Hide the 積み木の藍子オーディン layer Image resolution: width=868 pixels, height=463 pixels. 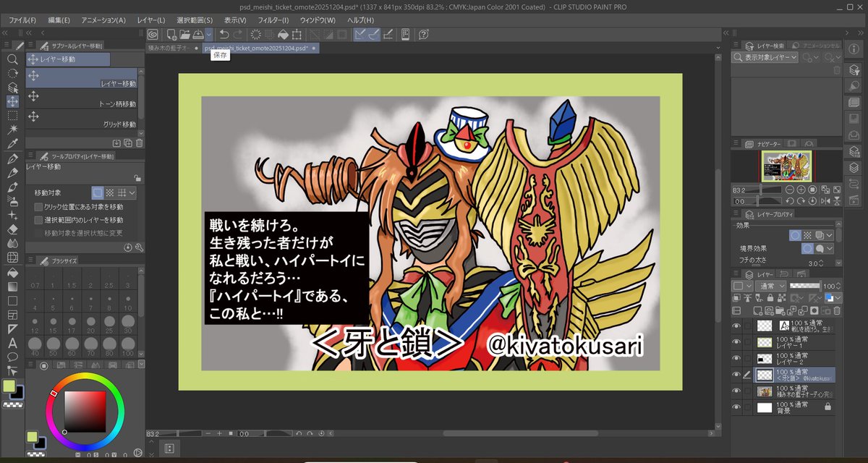click(736, 391)
